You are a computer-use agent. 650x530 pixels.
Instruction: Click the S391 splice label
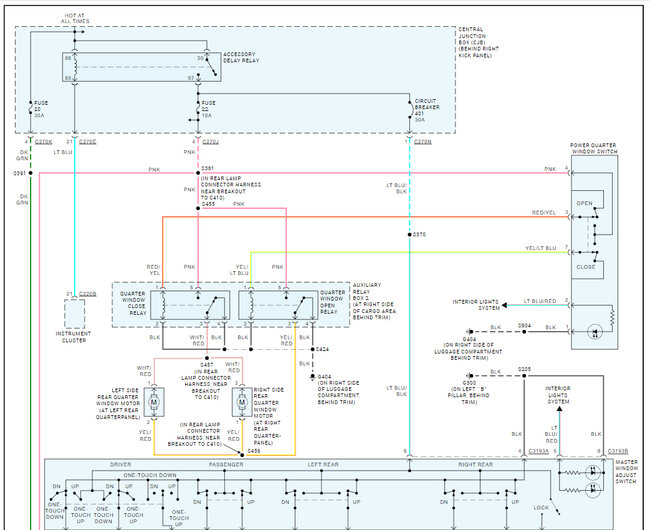click(19, 173)
